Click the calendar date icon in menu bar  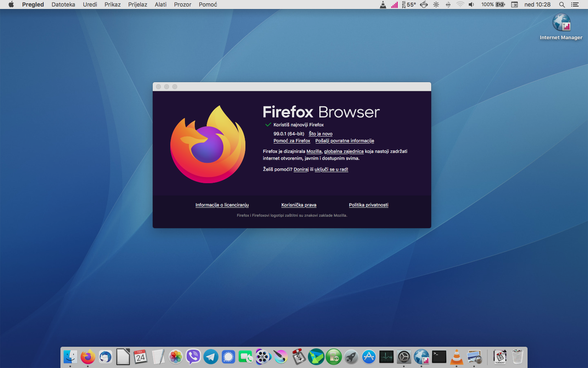click(x=514, y=5)
